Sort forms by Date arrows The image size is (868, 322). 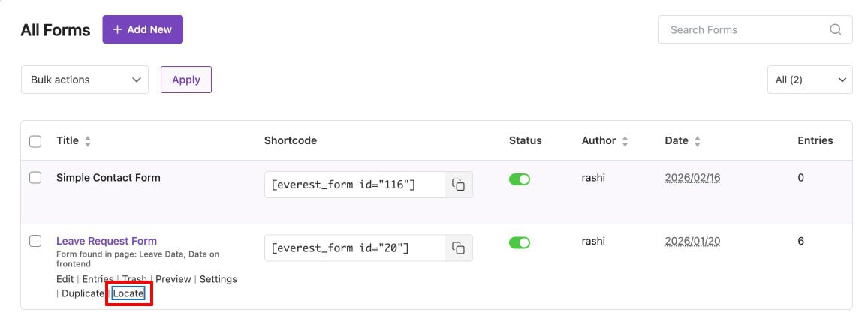pos(698,141)
